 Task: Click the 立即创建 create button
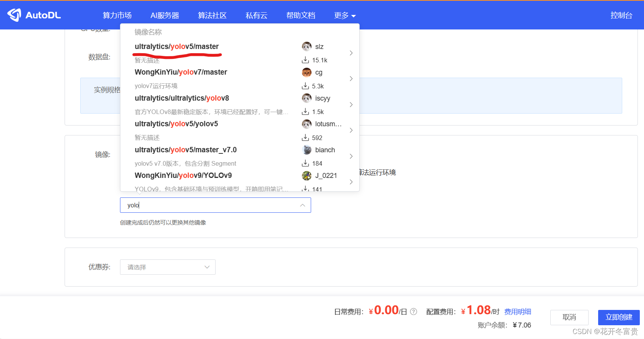(619, 317)
